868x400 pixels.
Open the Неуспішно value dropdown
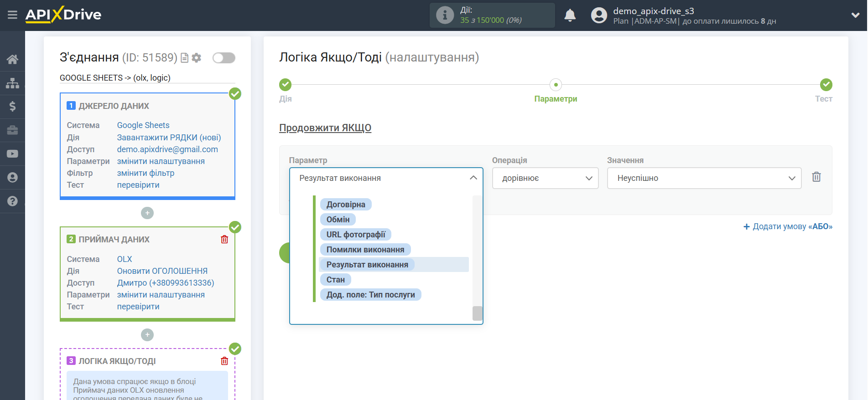(704, 178)
